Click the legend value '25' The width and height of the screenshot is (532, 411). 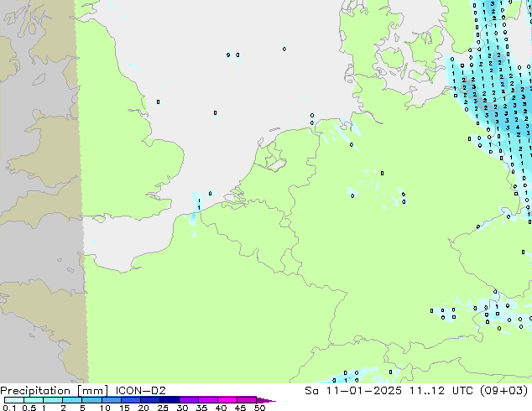163,408
